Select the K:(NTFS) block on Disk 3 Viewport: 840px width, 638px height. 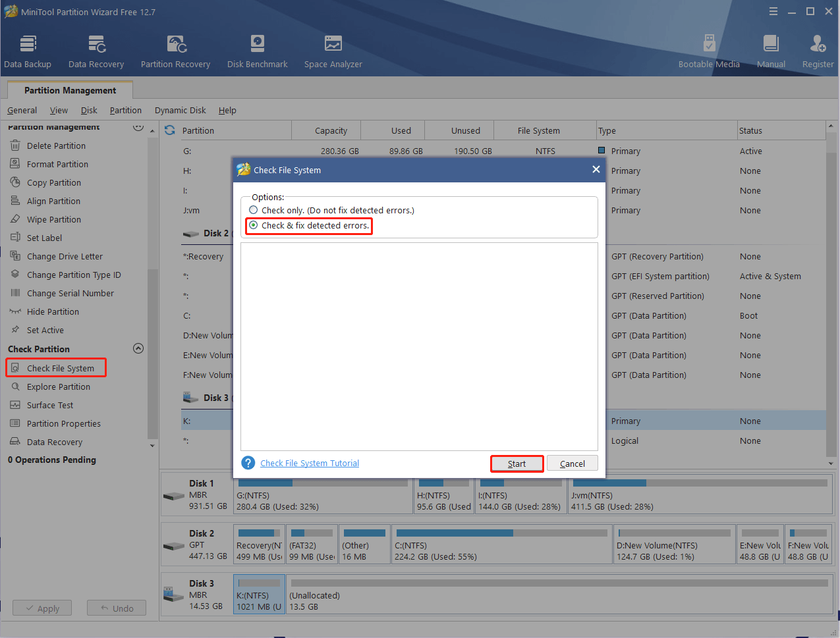pos(259,595)
